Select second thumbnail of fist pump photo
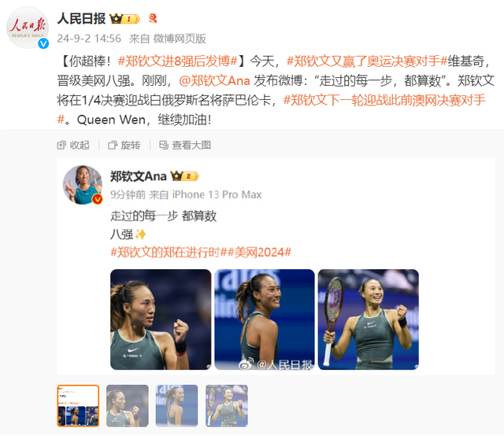Viewport: 504px width, 436px height. [x=128, y=406]
